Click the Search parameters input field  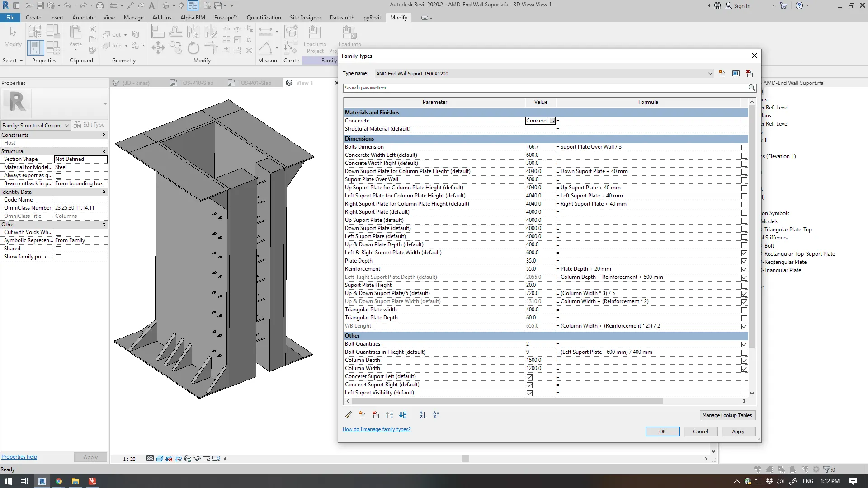545,88
